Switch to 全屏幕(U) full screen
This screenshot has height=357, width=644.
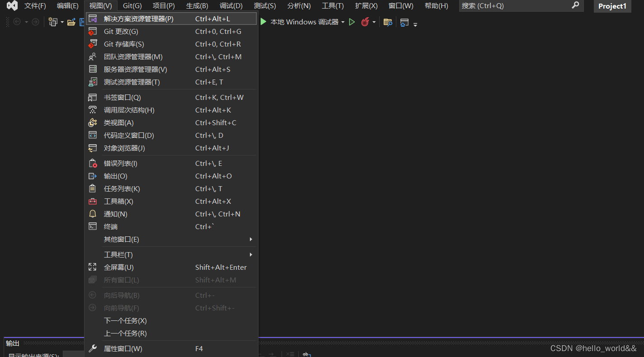[171, 267]
